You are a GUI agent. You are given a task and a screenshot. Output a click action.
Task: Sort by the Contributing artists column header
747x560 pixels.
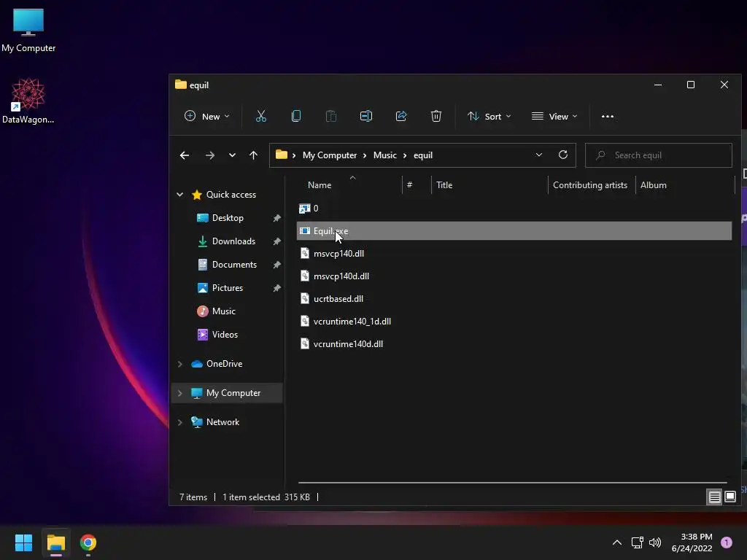(592, 184)
